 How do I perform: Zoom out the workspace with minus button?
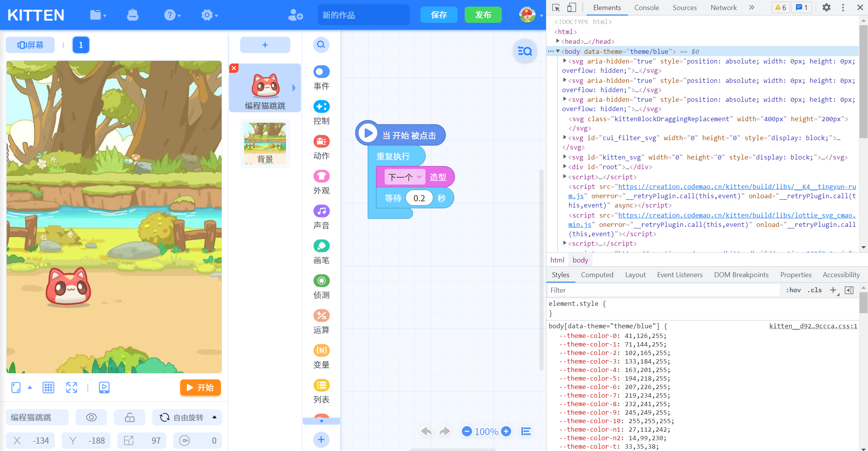click(467, 431)
